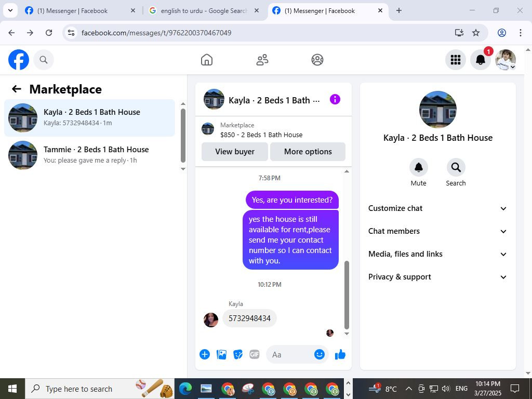Bookmark this page with the star
Screen dimensions: 532x399
point(476,33)
